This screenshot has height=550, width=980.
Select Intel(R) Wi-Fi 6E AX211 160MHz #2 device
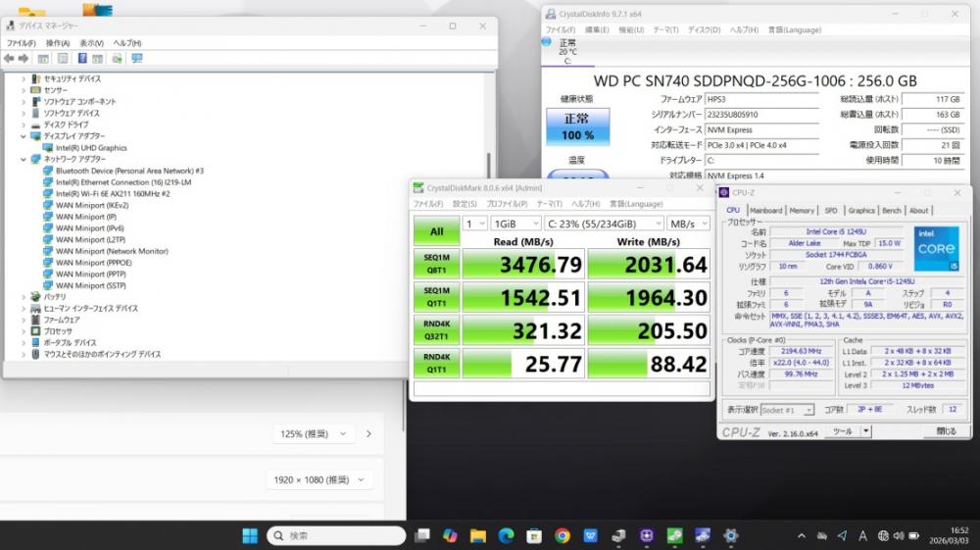(x=113, y=194)
